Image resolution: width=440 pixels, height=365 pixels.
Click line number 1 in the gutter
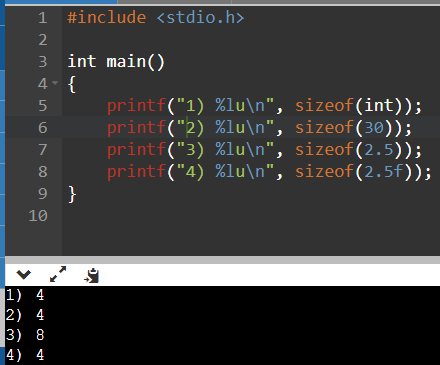(x=42, y=18)
